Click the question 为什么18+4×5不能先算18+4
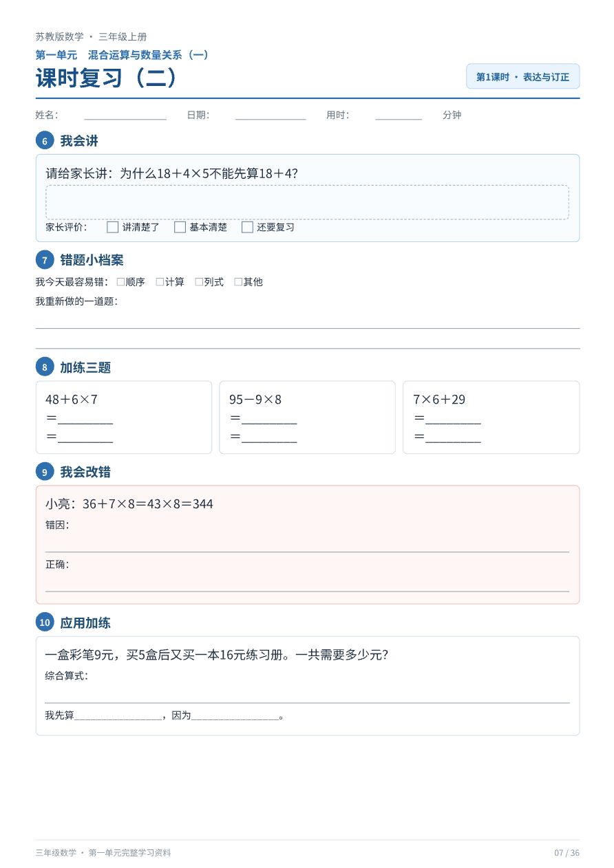This screenshot has height=868, width=614. pos(209,173)
